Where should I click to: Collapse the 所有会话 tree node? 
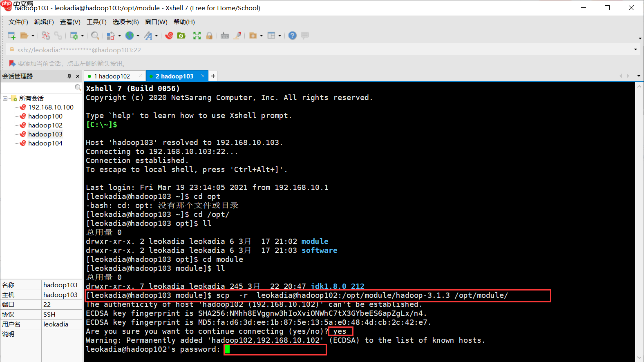click(x=5, y=98)
